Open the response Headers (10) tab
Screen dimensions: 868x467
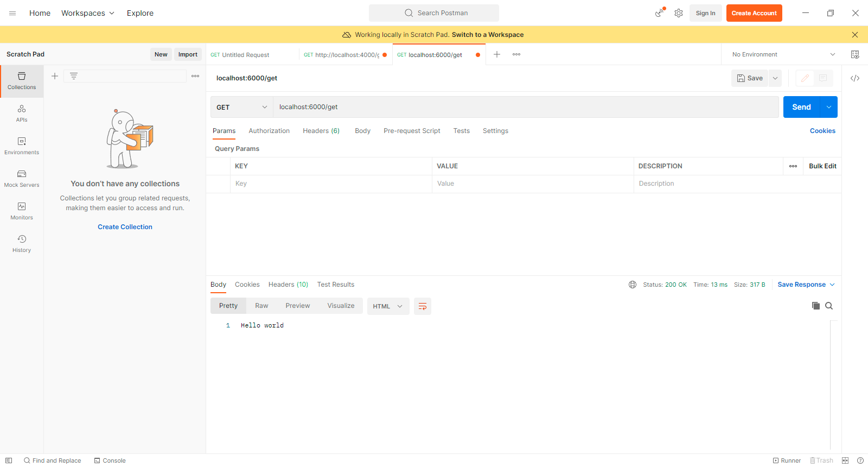coord(288,285)
